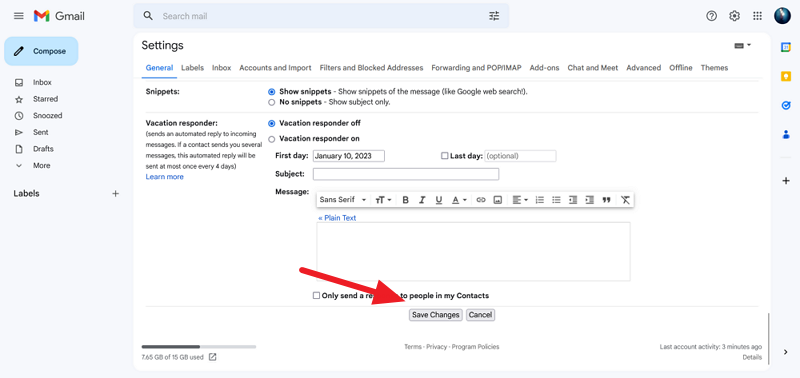Apply quote formatting icon
This screenshot has height=378, width=800.
tap(606, 200)
